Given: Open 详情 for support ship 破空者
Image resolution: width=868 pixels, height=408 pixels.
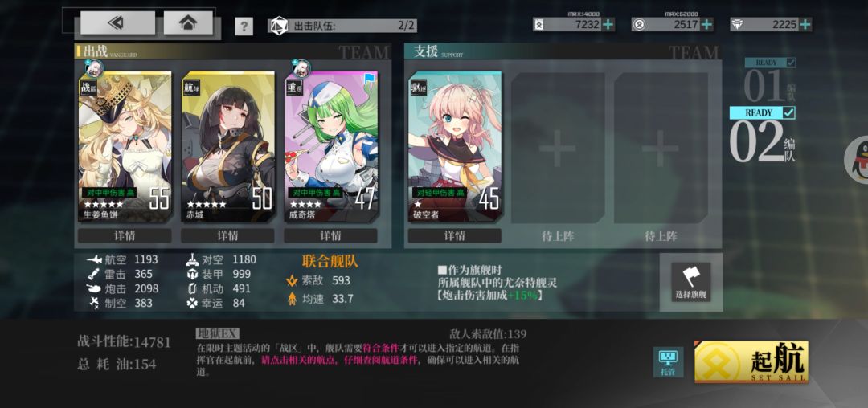Looking at the screenshot, I should point(454,235).
